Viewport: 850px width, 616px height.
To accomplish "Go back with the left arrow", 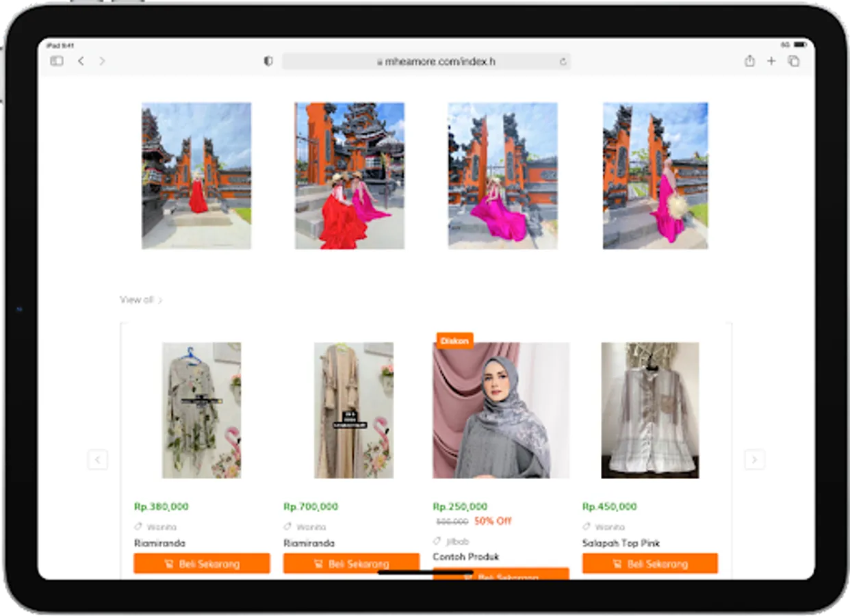I will pyautogui.click(x=81, y=61).
